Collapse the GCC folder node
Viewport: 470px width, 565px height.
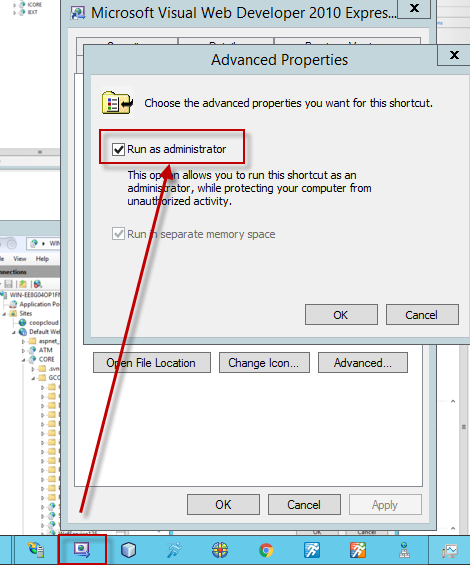[x=33, y=378]
